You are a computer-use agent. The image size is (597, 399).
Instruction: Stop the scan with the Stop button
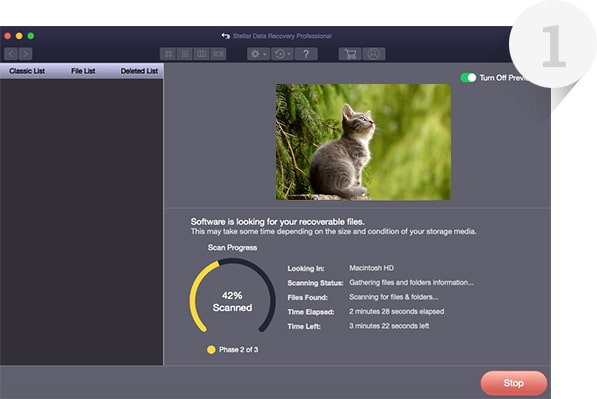click(x=514, y=383)
